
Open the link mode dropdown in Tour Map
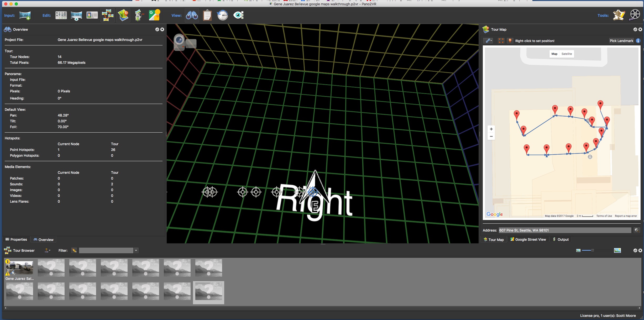tap(488, 41)
